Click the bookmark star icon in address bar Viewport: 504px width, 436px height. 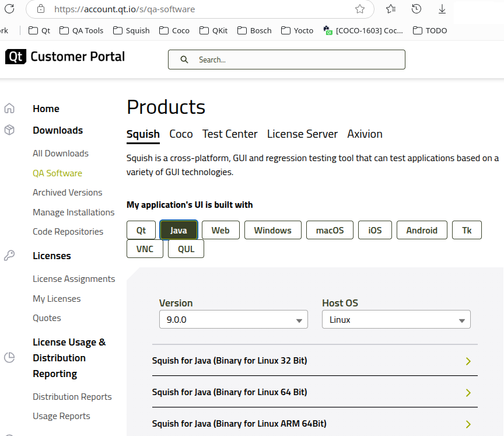(360, 9)
